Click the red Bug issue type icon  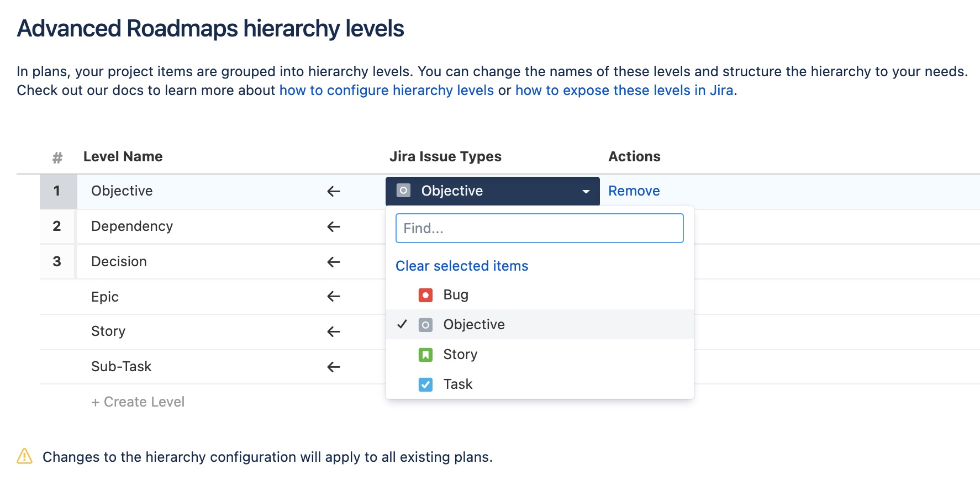coord(425,295)
